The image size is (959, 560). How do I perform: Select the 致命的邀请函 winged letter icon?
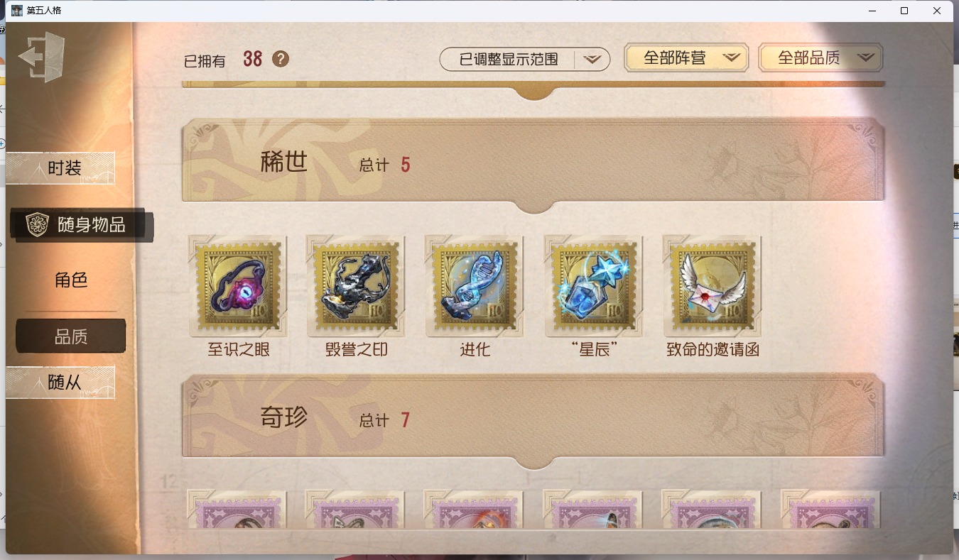point(713,286)
